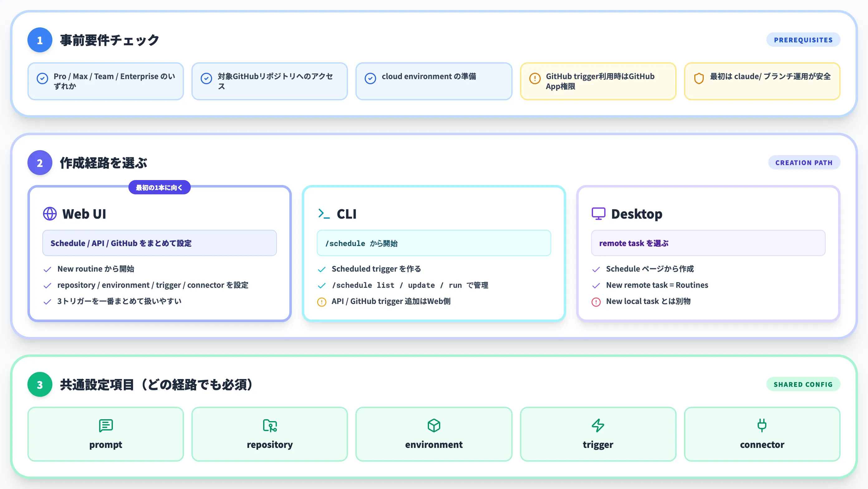Click the text New local task とは別物
Screen dimensions: 868x489
pos(648,301)
